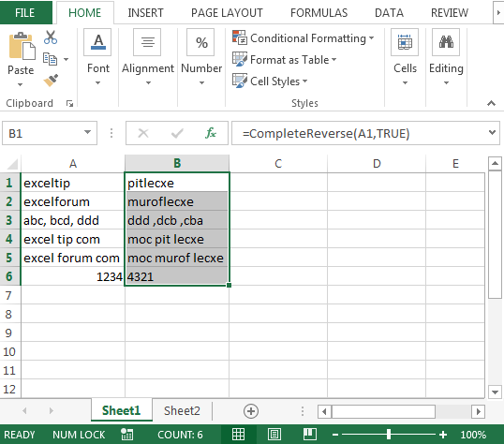Switch to the HOME tab
Viewport: 504px width, 444px height.
[85, 13]
